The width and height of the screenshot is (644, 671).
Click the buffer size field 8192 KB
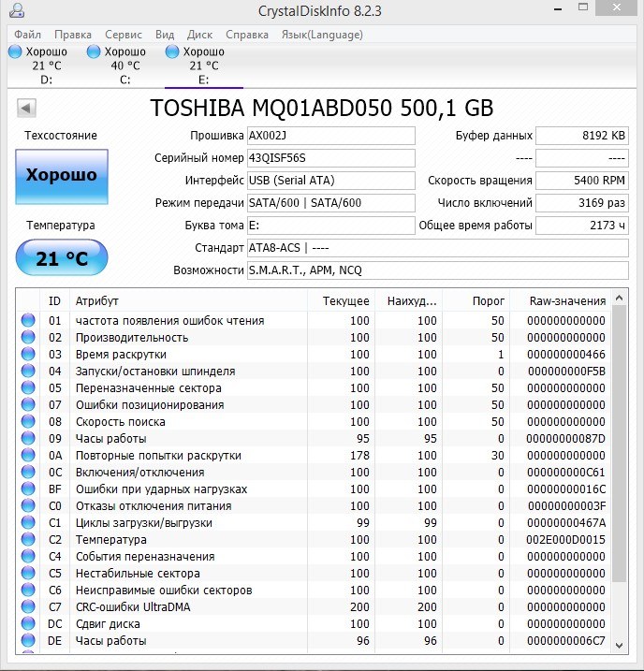pos(582,136)
